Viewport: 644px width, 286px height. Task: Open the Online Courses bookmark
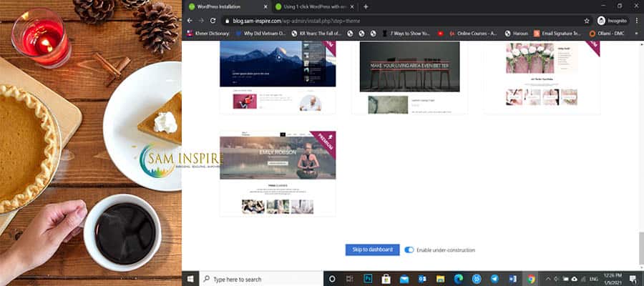473,34
